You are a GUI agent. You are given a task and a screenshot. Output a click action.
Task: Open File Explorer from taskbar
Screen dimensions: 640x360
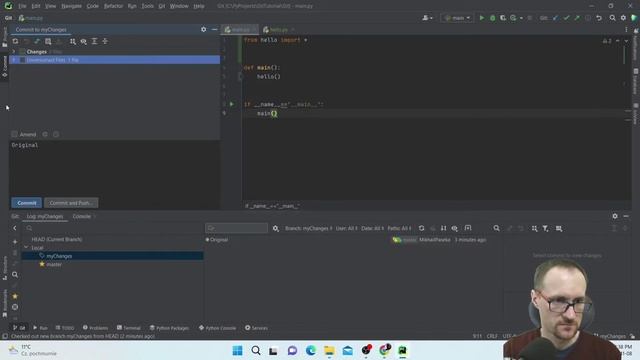click(329, 350)
